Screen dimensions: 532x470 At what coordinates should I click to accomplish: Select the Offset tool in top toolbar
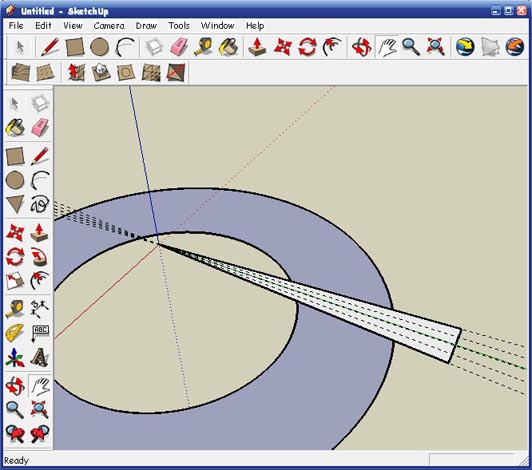(x=332, y=47)
